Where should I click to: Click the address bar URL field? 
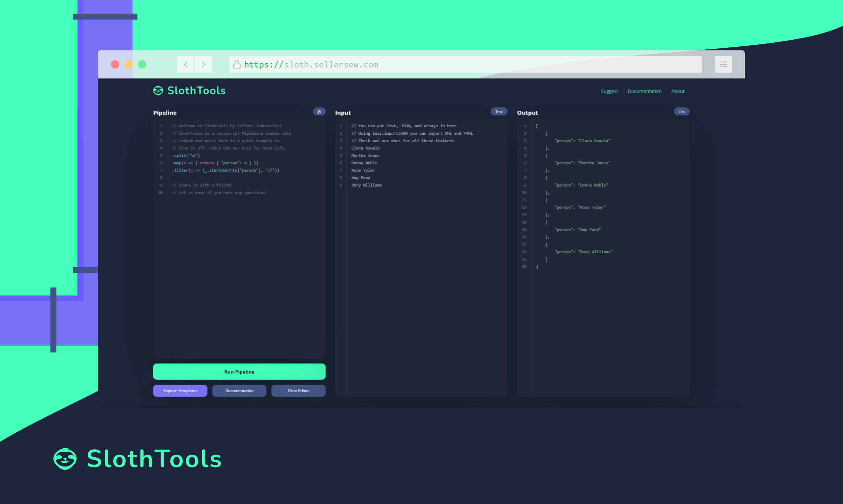pyautogui.click(x=465, y=64)
